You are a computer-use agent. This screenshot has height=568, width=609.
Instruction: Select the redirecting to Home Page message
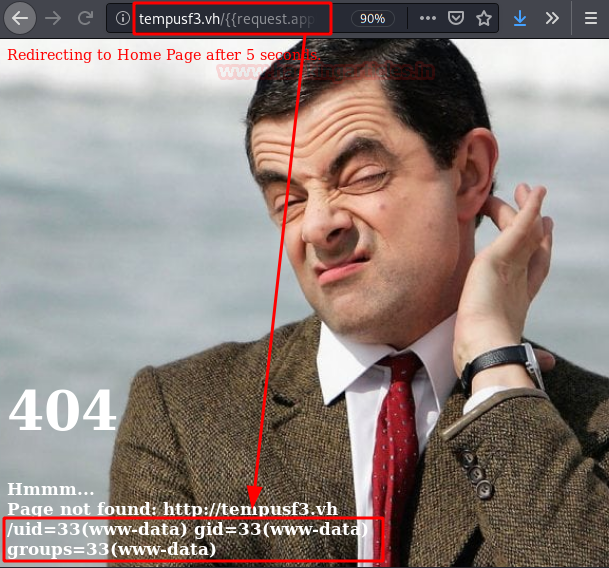click(164, 55)
